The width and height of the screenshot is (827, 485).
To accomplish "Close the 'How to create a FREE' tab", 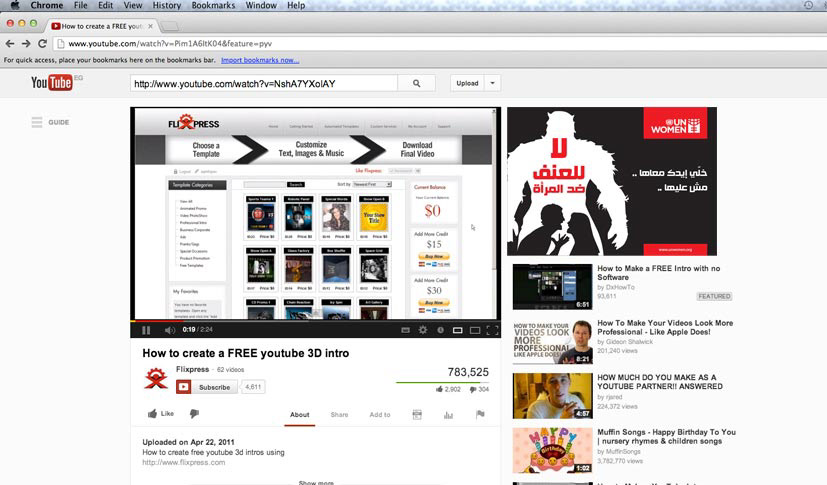I will [x=150, y=26].
